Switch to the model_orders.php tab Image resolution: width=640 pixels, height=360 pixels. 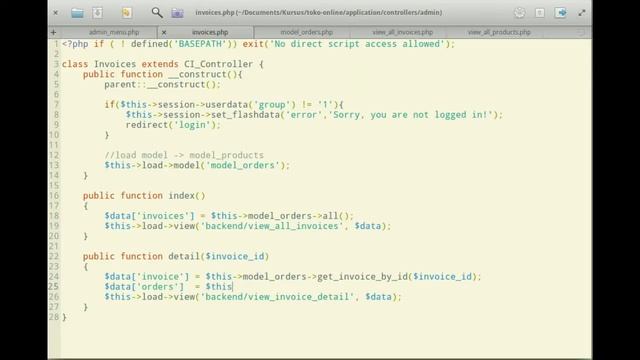[307, 32]
